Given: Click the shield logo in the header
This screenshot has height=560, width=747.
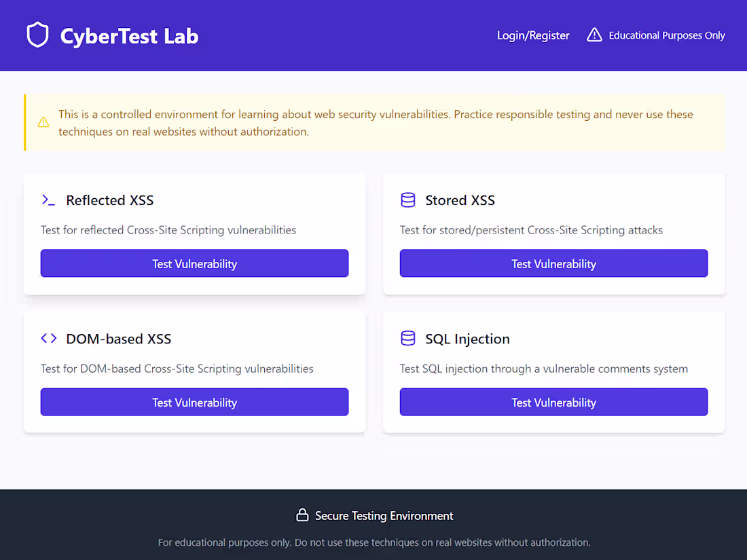Looking at the screenshot, I should click(x=38, y=35).
